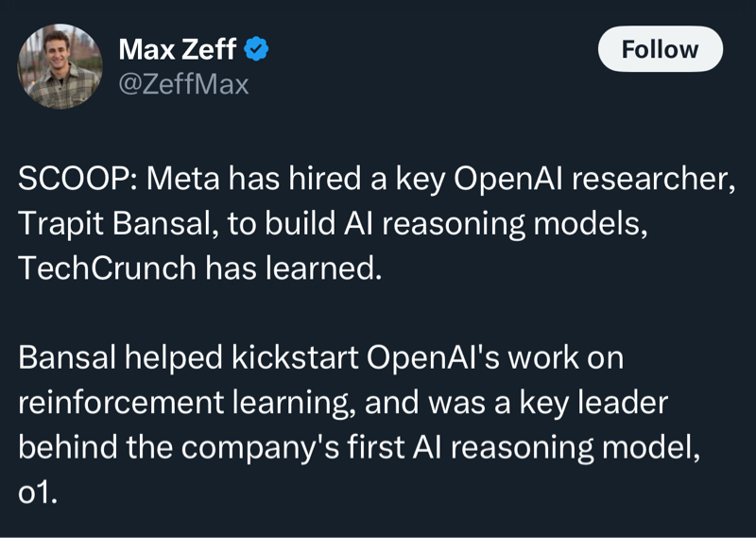Open Max Zeff's profile picture
Screen dimensions: 756x538
pos(60,66)
